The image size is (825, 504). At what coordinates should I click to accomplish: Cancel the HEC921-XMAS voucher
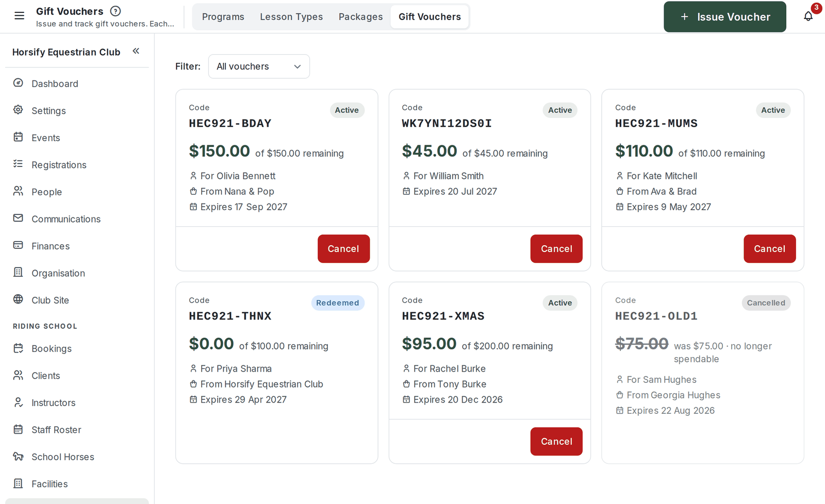[556, 442]
